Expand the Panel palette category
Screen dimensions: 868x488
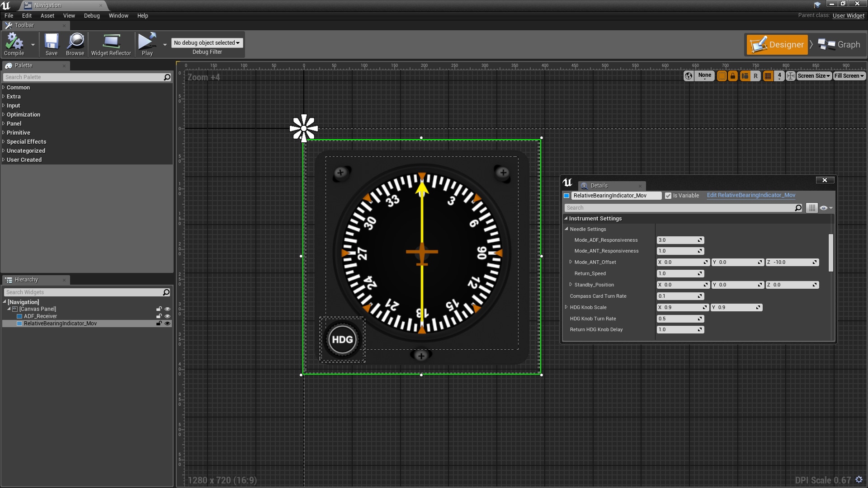pyautogui.click(x=4, y=124)
